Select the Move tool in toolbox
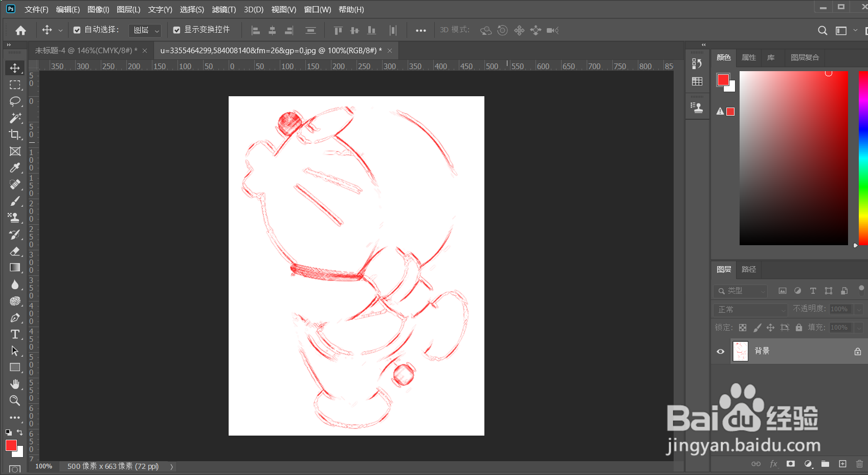 (x=15, y=68)
